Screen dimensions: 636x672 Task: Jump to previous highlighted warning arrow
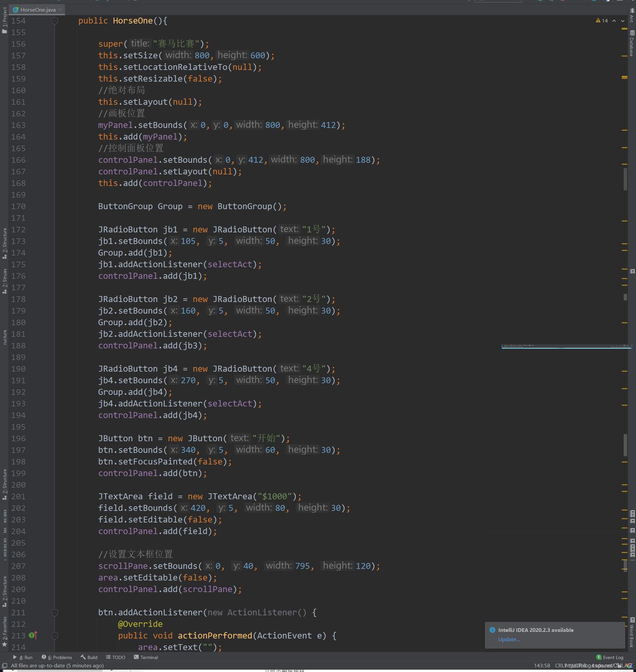coord(614,21)
